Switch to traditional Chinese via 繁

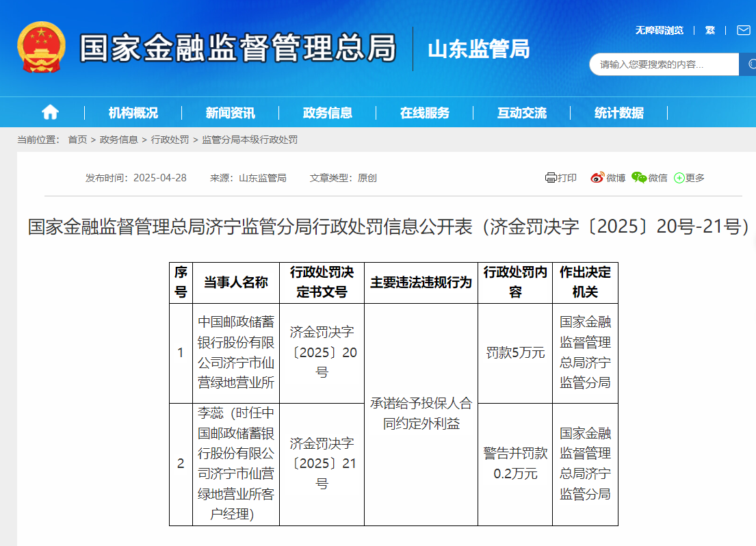coord(709,30)
